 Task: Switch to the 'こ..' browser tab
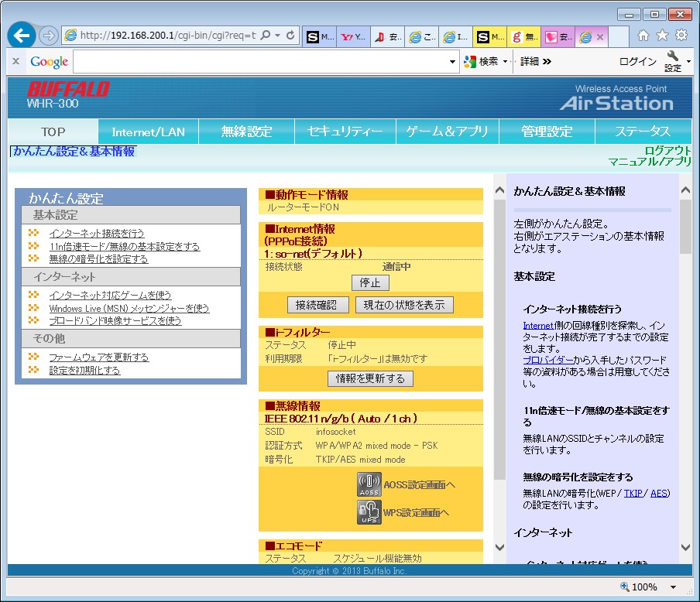(422, 37)
